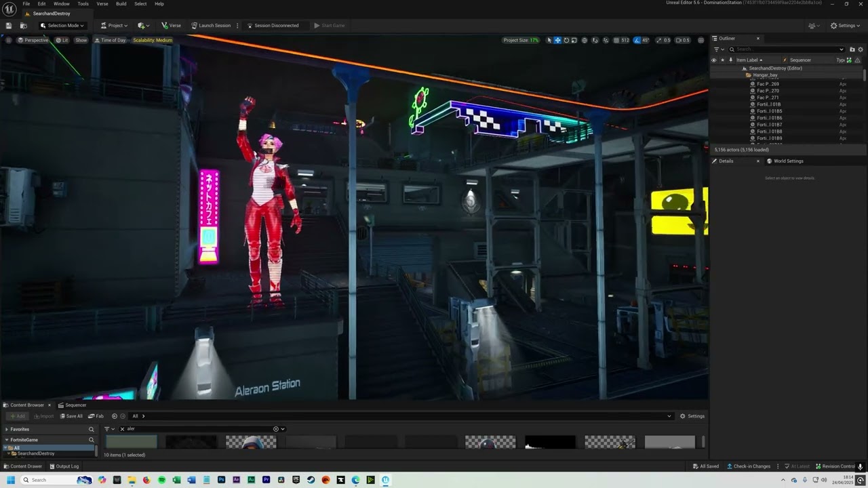Screen dimensions: 868x488
Task: Open the Outliner filter options icon
Action: click(718, 49)
